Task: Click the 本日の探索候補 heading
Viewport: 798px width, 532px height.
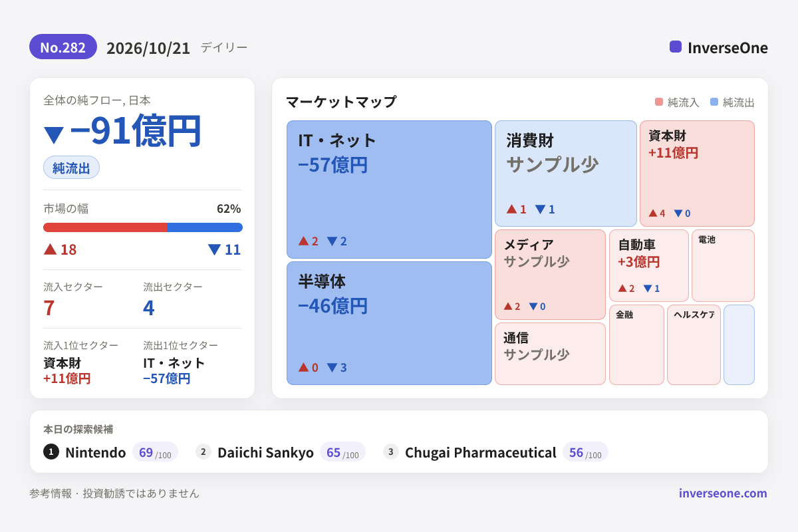Action: click(78, 429)
